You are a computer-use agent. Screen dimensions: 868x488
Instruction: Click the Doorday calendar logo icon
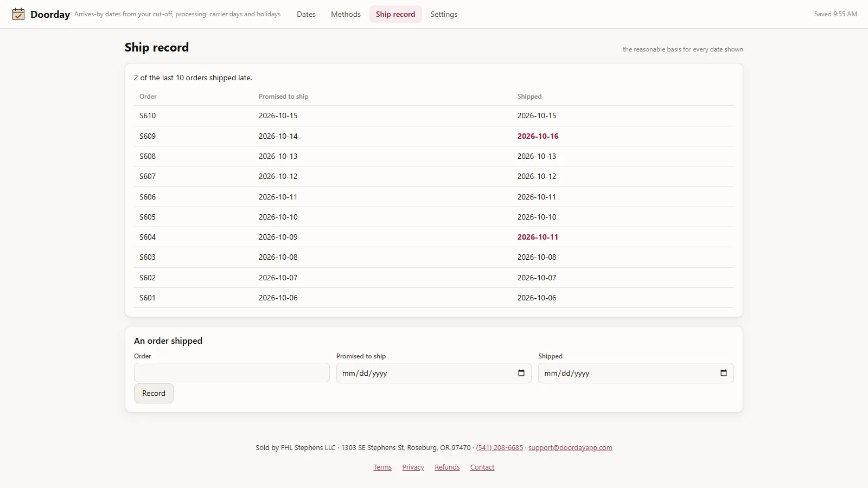18,14
